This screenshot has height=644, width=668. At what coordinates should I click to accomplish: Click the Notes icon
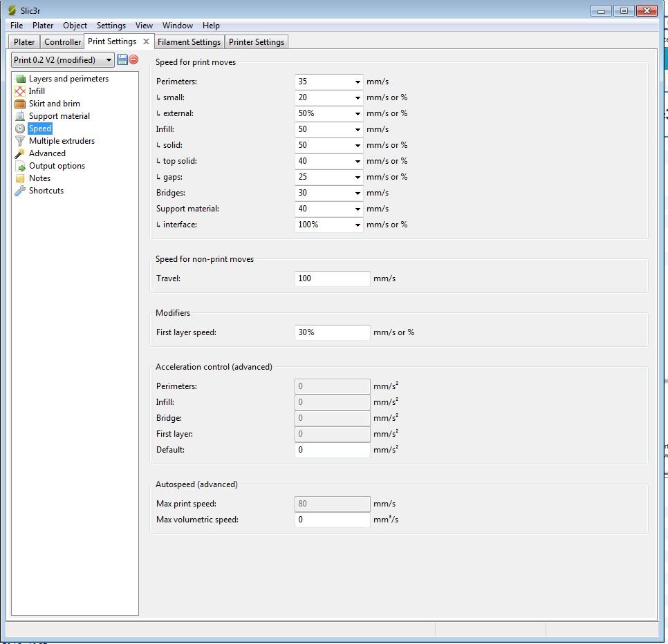tap(20, 178)
